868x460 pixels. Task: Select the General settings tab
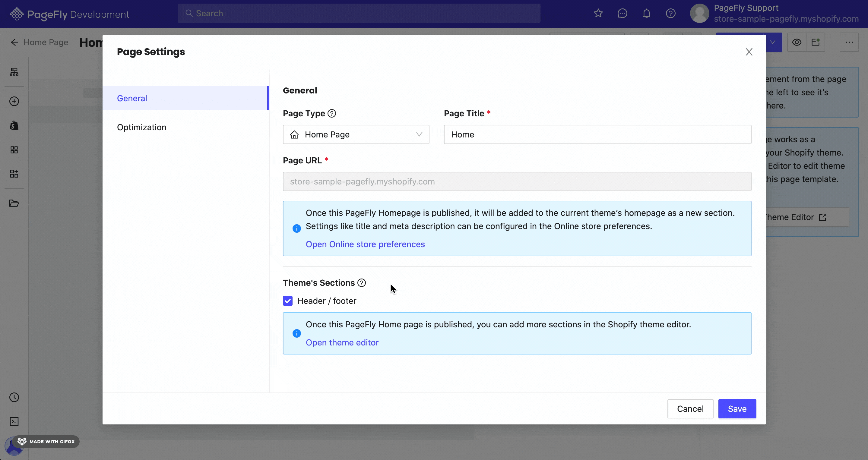pyautogui.click(x=186, y=98)
